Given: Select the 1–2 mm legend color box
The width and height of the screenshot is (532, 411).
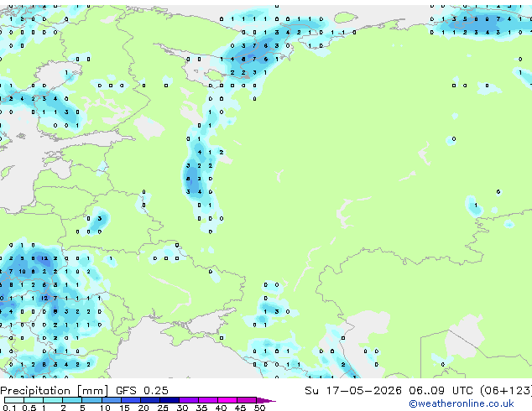Looking at the screenshot, I should [x=53, y=400].
